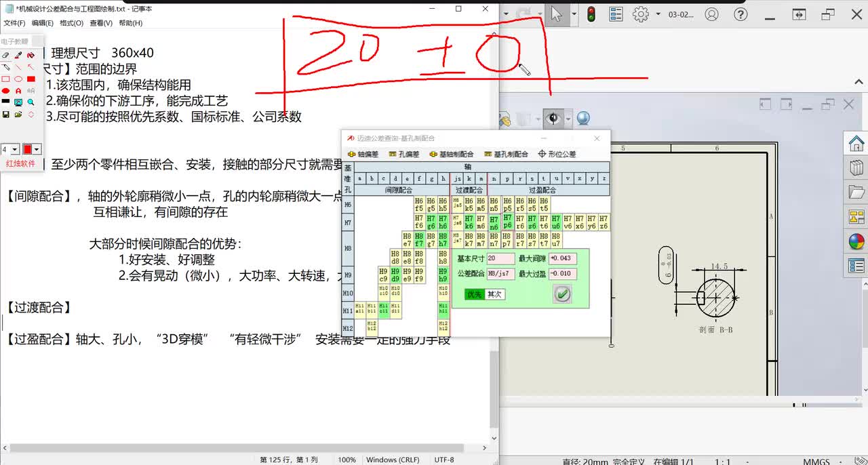This screenshot has width=868, height=465.
Task: Open Notepad 文件(F) menu
Action: coord(14,23)
